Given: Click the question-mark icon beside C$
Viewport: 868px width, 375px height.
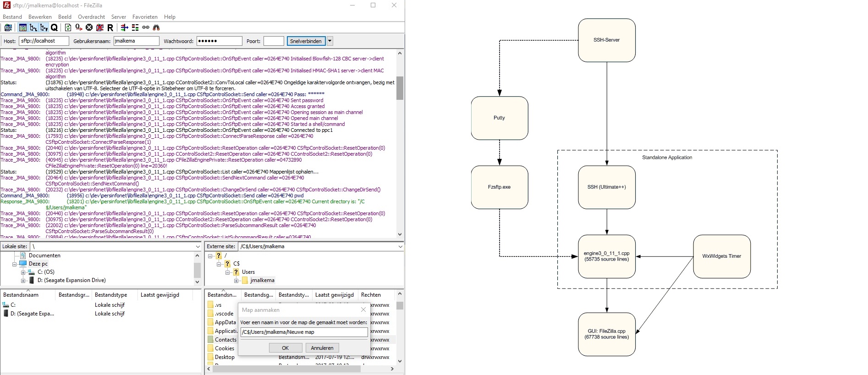Looking at the screenshot, I should (227, 264).
